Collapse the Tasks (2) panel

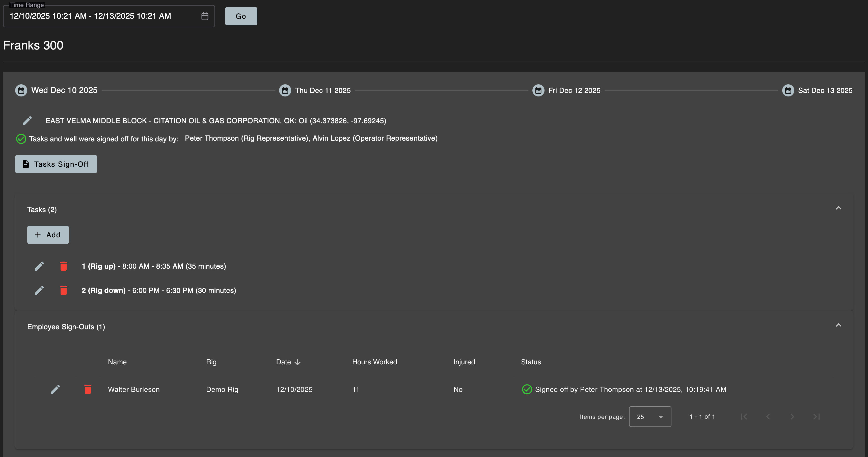(838, 208)
